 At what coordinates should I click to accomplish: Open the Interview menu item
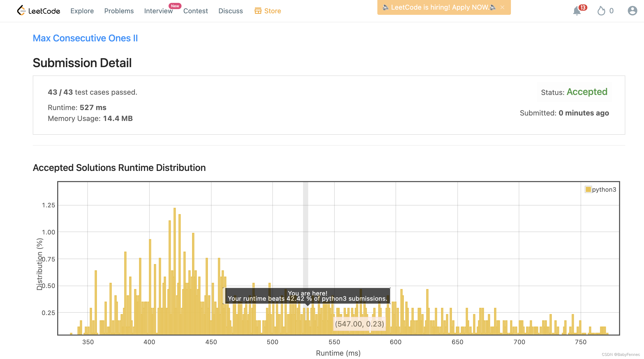click(x=158, y=11)
